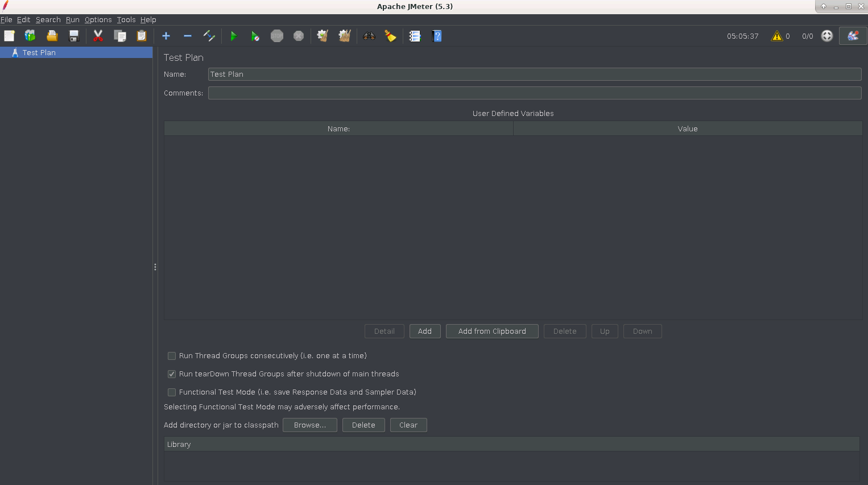The height and width of the screenshot is (485, 868).
Task: Click the Library table header
Action: click(x=512, y=445)
